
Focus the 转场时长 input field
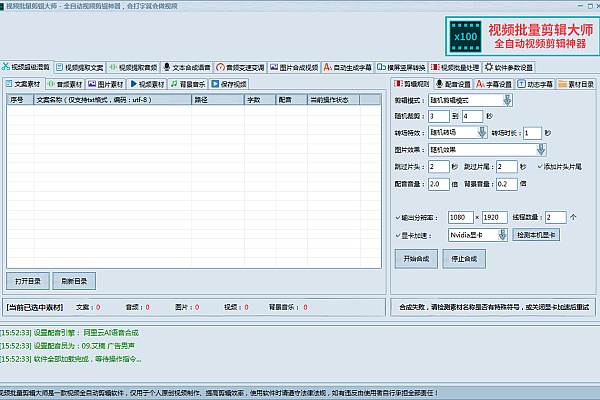(532, 133)
